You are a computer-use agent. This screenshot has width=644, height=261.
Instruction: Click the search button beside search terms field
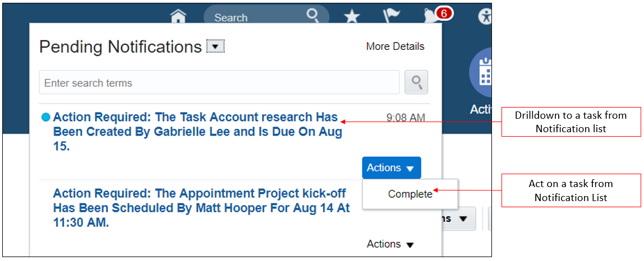tap(416, 82)
